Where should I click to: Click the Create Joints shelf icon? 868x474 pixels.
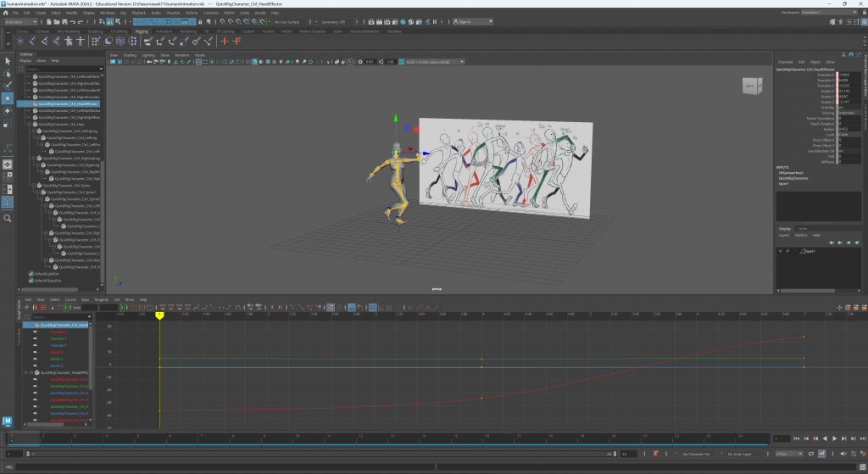pyautogui.click(x=33, y=42)
